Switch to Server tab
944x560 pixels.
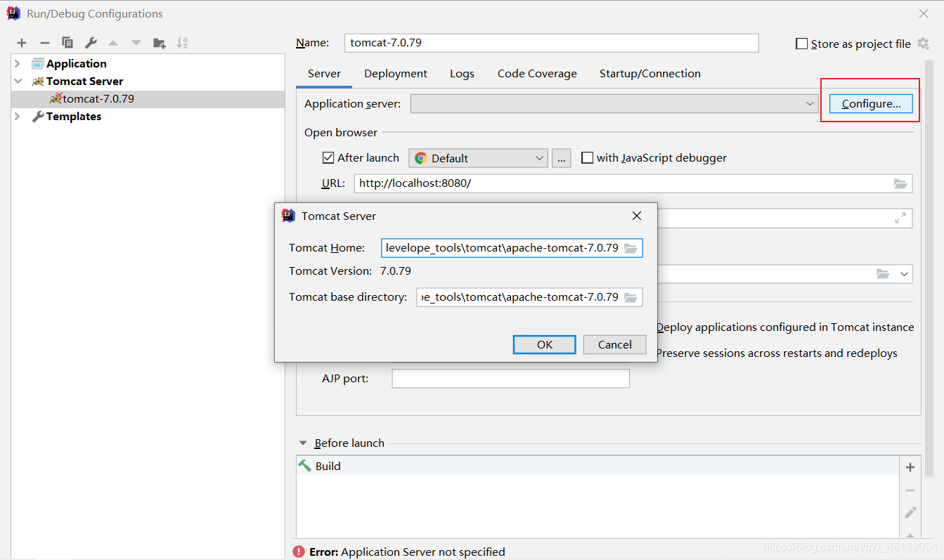point(324,74)
